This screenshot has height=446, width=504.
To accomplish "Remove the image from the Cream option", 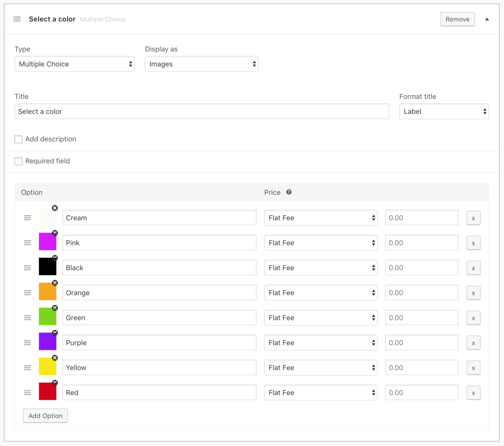I will click(x=55, y=208).
